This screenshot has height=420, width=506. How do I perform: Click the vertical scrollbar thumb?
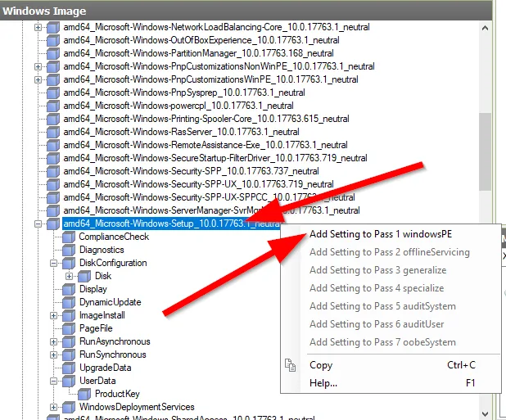click(485, 151)
